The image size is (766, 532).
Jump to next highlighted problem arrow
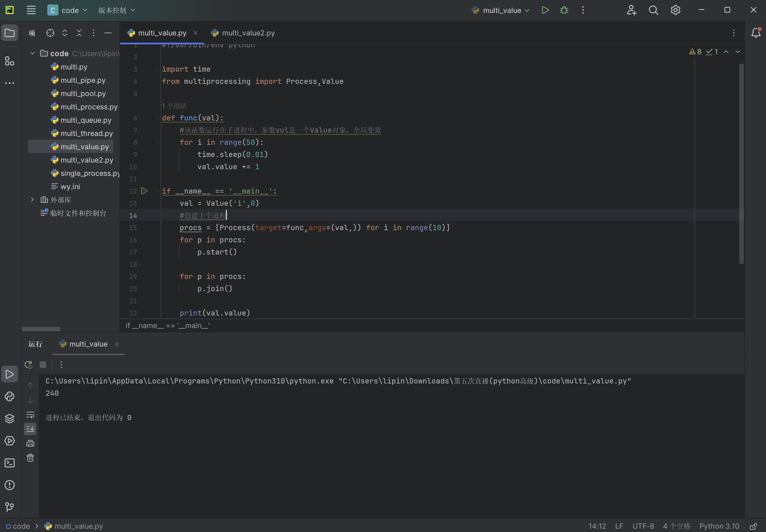point(738,52)
